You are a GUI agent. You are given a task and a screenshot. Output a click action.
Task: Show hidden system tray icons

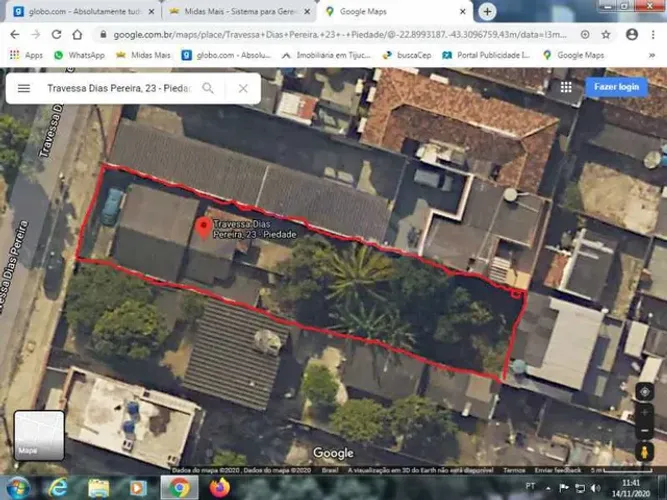coord(548,488)
